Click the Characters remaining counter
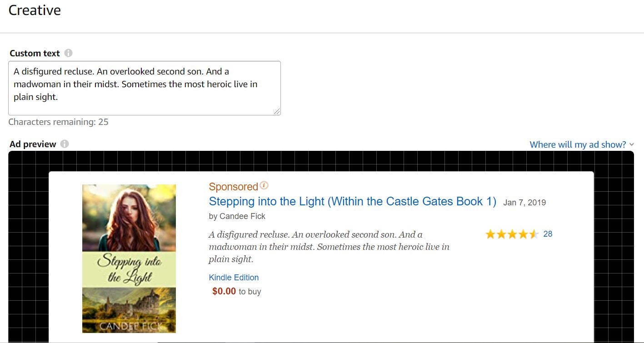 pos(58,122)
